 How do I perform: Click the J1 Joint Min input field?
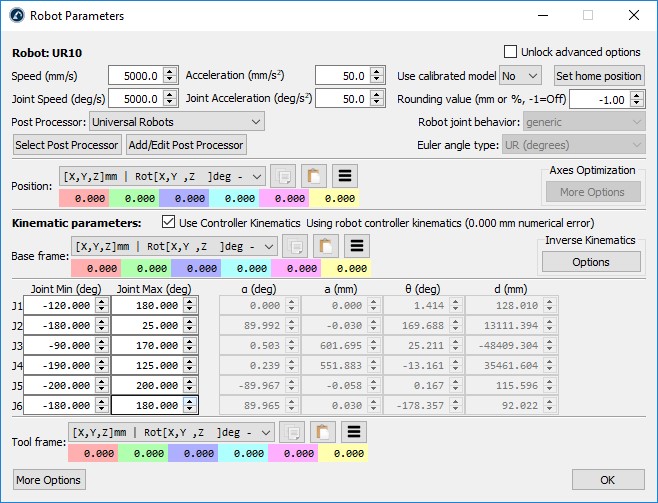pyautogui.click(x=59, y=305)
